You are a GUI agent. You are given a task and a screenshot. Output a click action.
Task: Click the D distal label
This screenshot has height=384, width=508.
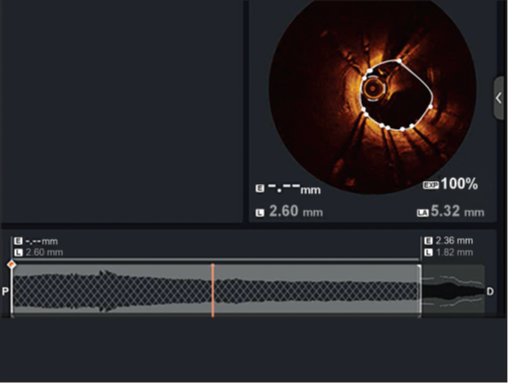click(490, 292)
